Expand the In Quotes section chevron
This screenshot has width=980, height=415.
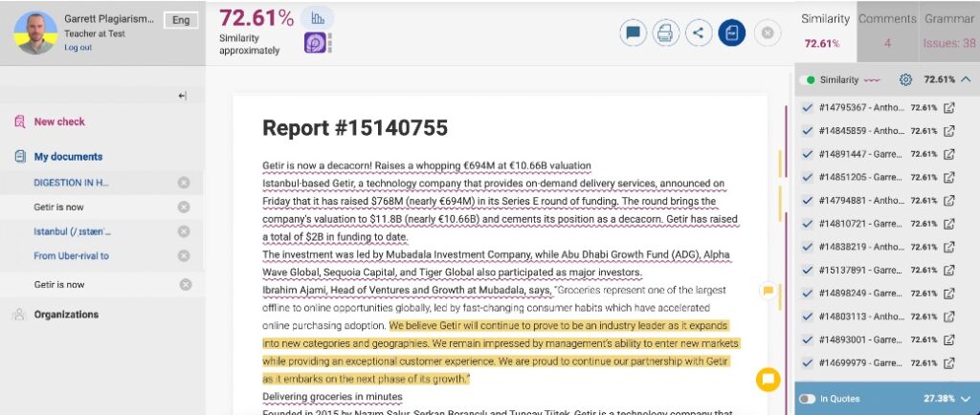[966, 398]
